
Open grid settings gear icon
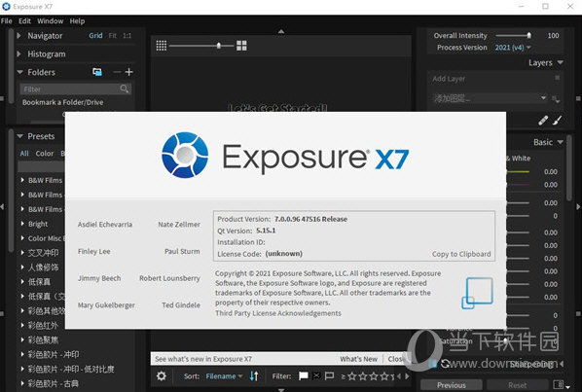click(x=162, y=376)
